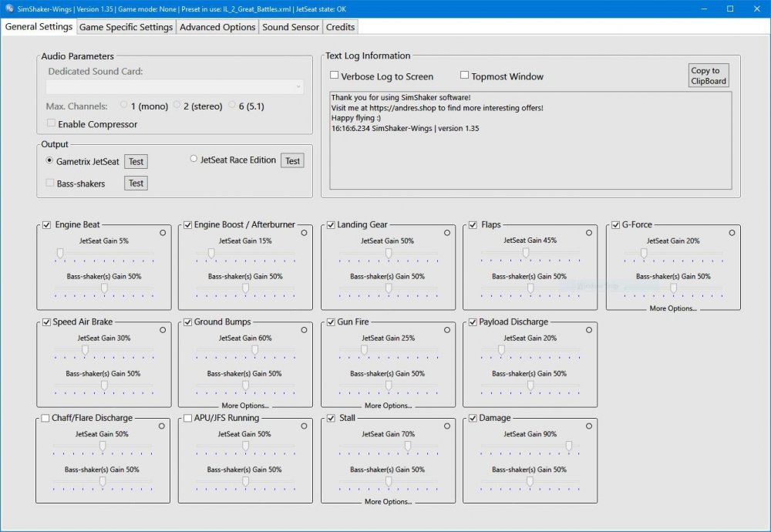This screenshot has width=771, height=532.
Task: Click inside the text log area
Action: [528, 139]
